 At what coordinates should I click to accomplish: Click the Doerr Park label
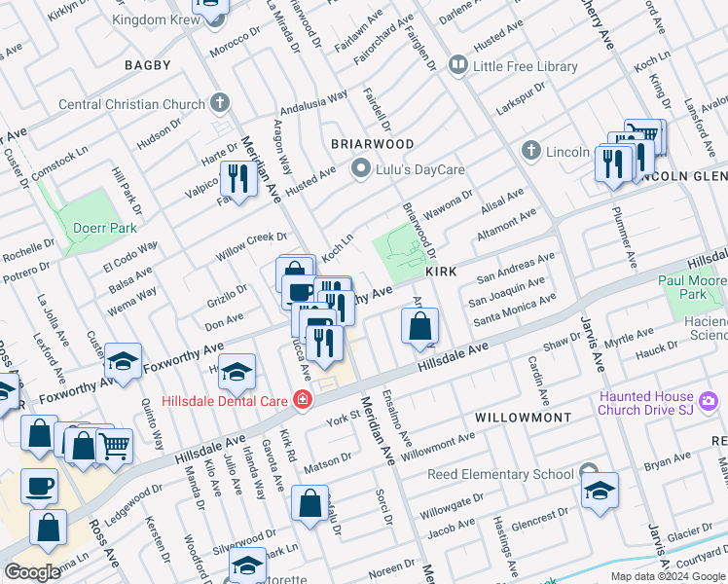(x=105, y=228)
